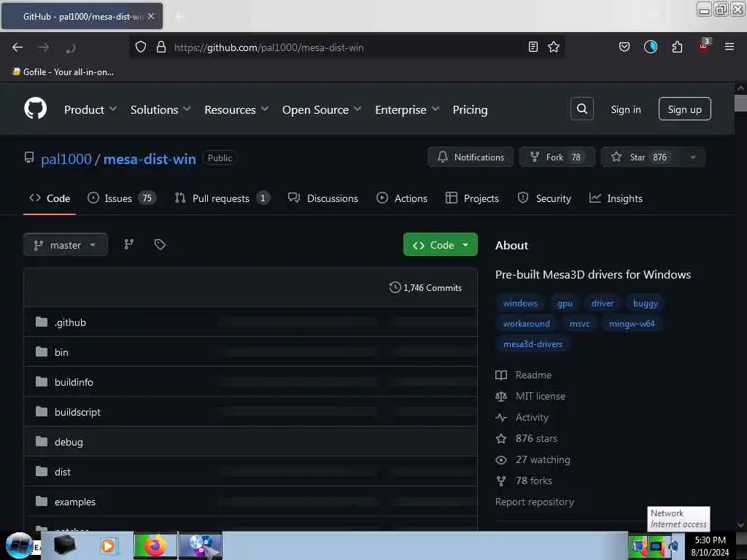Image resolution: width=747 pixels, height=560 pixels.
Task: Open the black folder taskbar icon
Action: click(65, 545)
